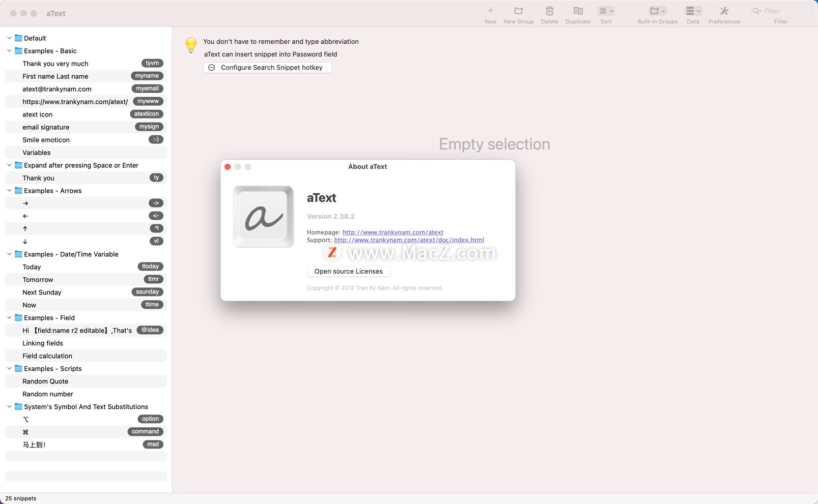
Task: Click the New Group toolbar icon
Action: point(519,11)
